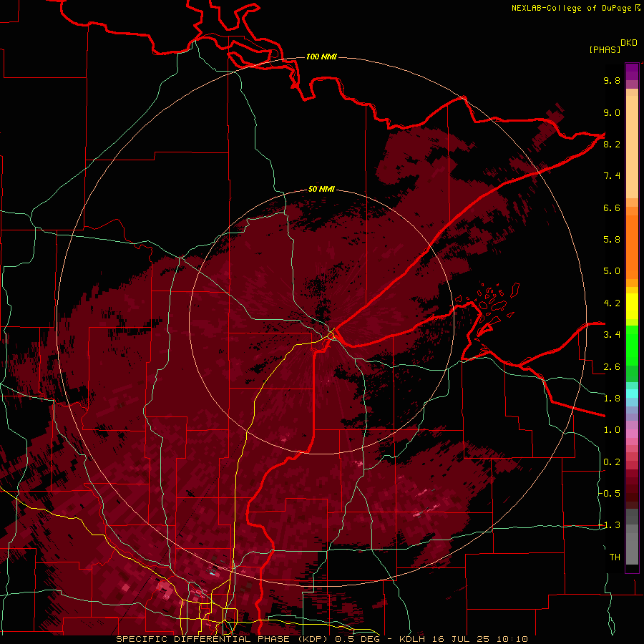Image resolution: width=644 pixels, height=644 pixels.
Task: Click the 5.8 value on the color scale
Action: click(612, 240)
